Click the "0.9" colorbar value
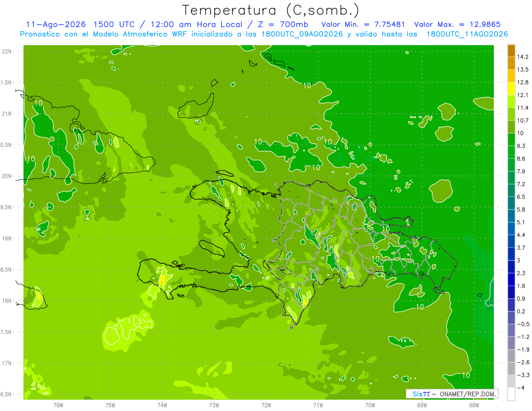The height and width of the screenshot is (411, 532). [x=521, y=298]
